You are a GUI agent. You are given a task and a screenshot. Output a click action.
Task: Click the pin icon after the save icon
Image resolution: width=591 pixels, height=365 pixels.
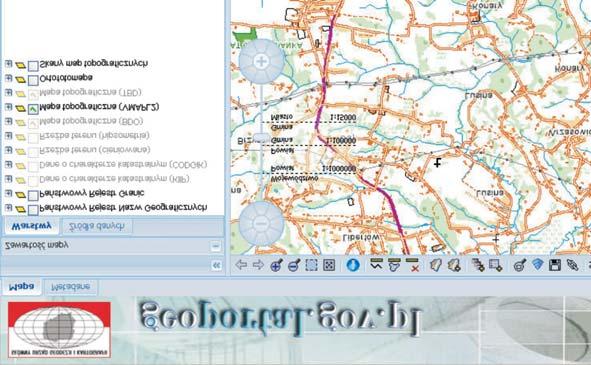tap(573, 265)
